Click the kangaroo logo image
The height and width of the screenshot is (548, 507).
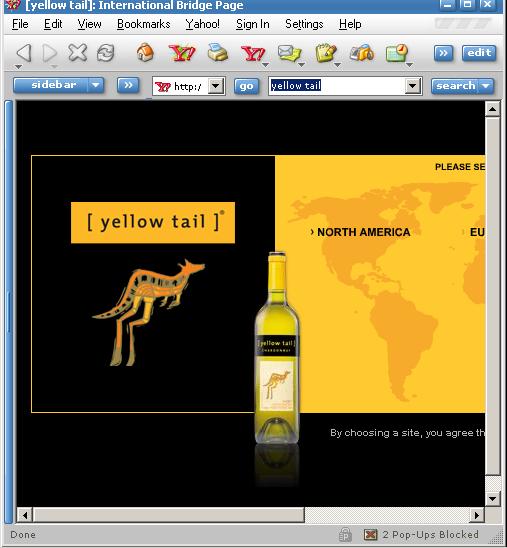point(148,312)
